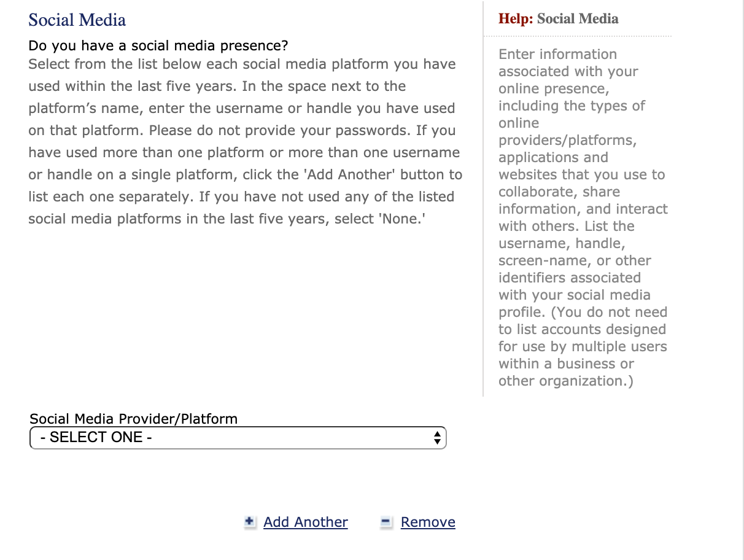Click help text line 'other organization.)'

click(x=565, y=381)
